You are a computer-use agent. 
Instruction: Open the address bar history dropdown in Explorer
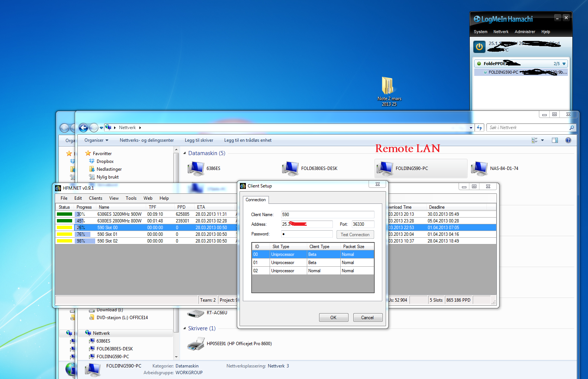(x=471, y=128)
